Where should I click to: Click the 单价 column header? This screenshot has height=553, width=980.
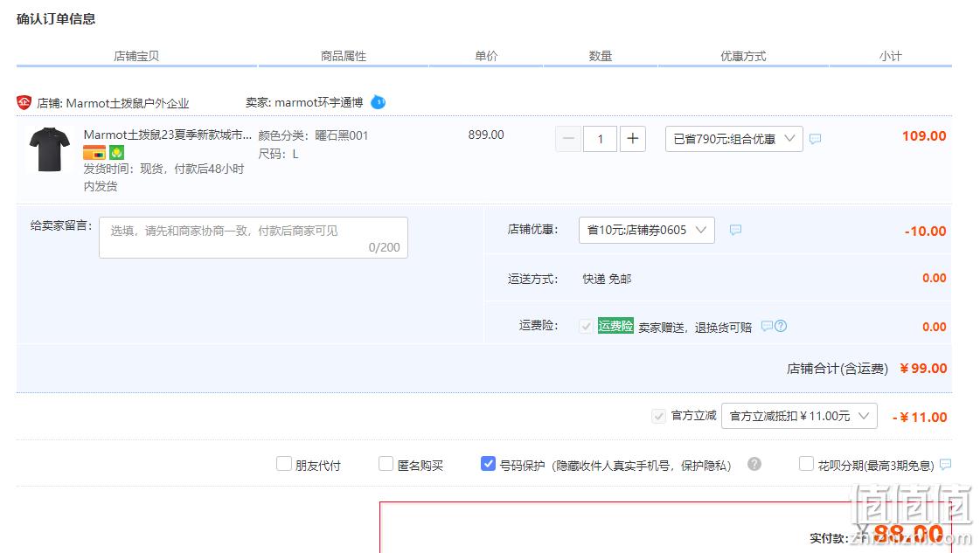click(485, 56)
